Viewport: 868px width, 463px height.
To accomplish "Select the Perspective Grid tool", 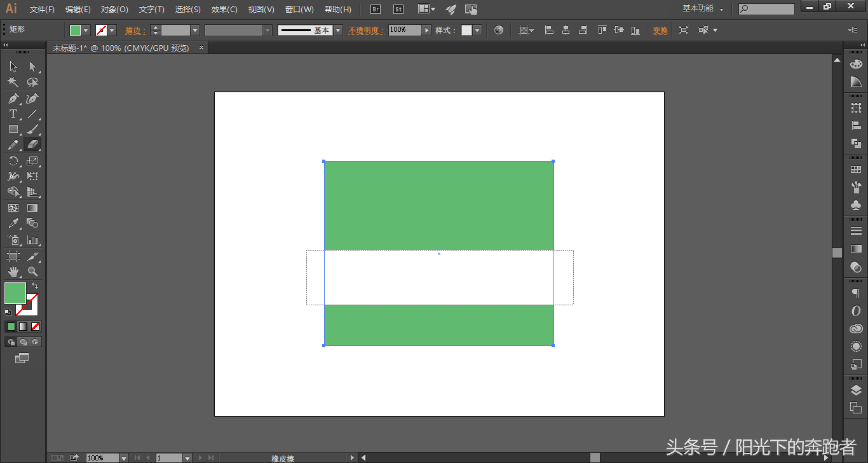I will pyautogui.click(x=32, y=192).
